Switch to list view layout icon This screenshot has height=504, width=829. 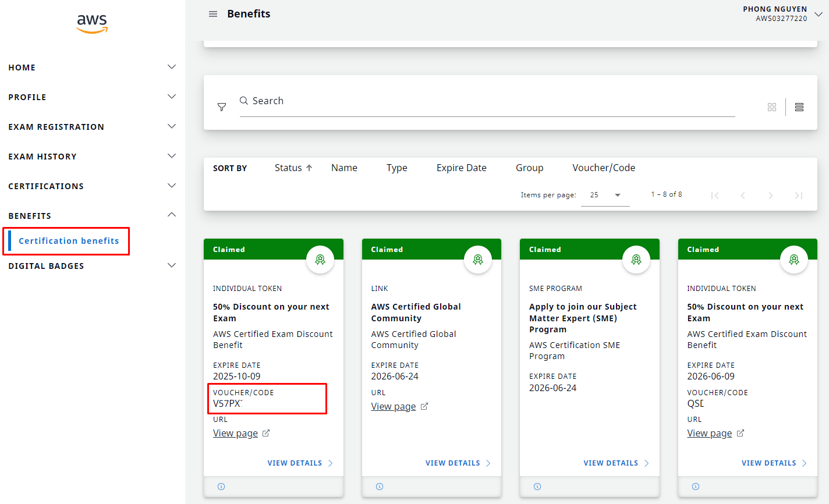click(799, 107)
